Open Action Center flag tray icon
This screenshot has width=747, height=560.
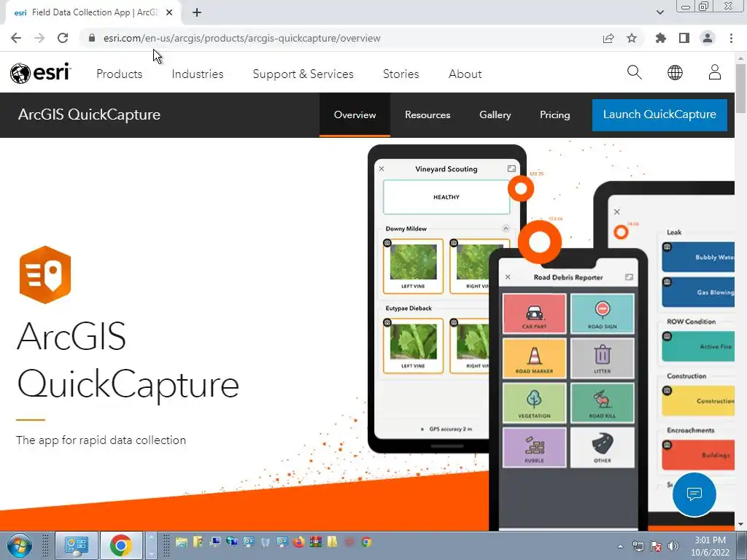[x=656, y=546]
